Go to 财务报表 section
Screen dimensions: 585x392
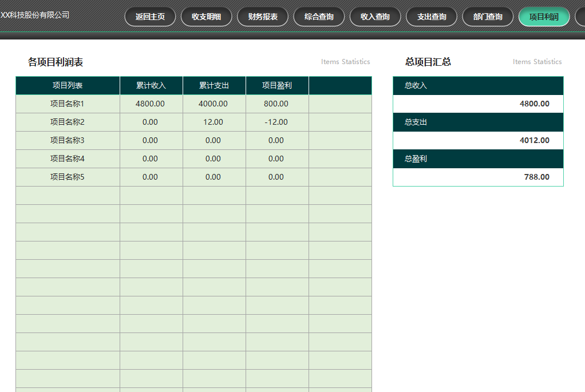pyautogui.click(x=263, y=17)
